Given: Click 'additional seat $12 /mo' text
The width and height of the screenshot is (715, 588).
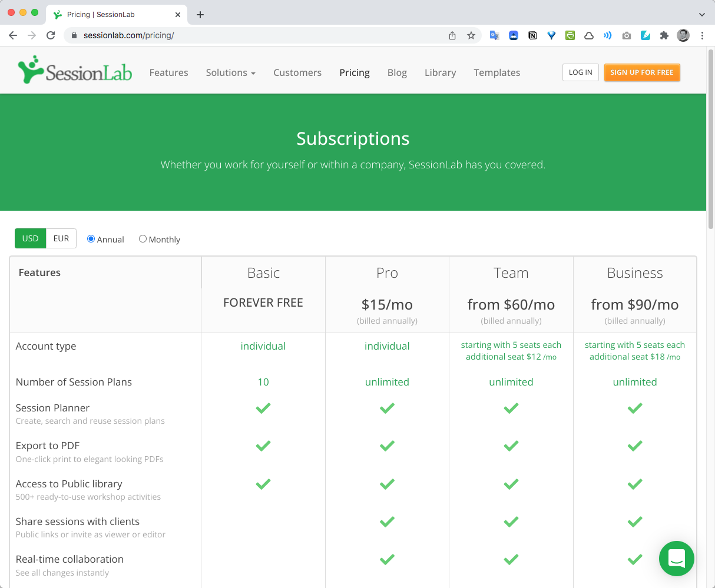Looking at the screenshot, I should tap(511, 357).
